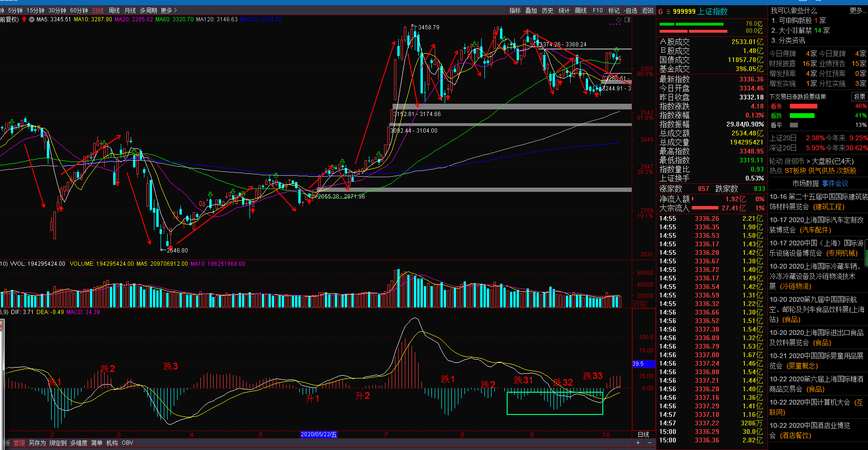Click the 2020/05/22/五 date marker
Viewport: 868px width, 450px height.
click(319, 434)
